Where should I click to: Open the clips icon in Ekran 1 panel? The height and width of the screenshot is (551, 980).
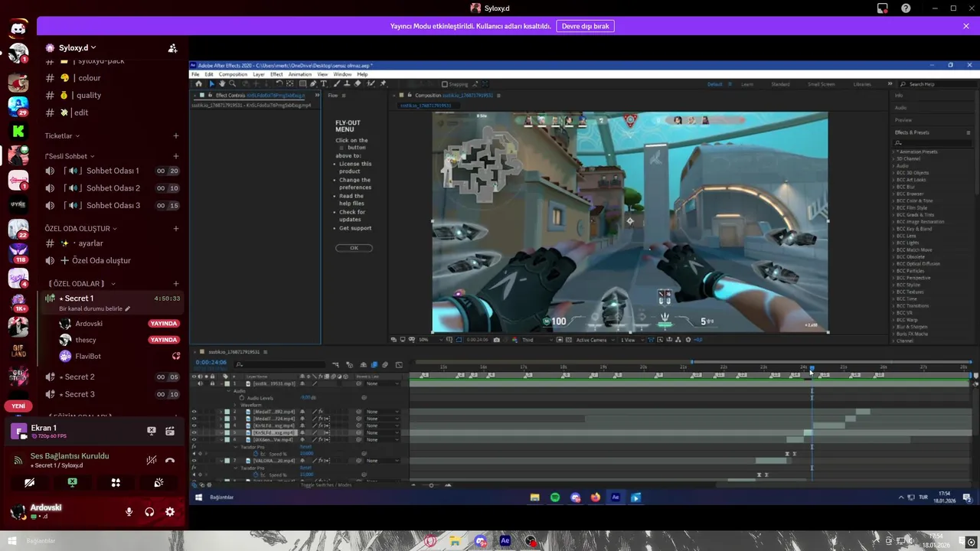170,432
